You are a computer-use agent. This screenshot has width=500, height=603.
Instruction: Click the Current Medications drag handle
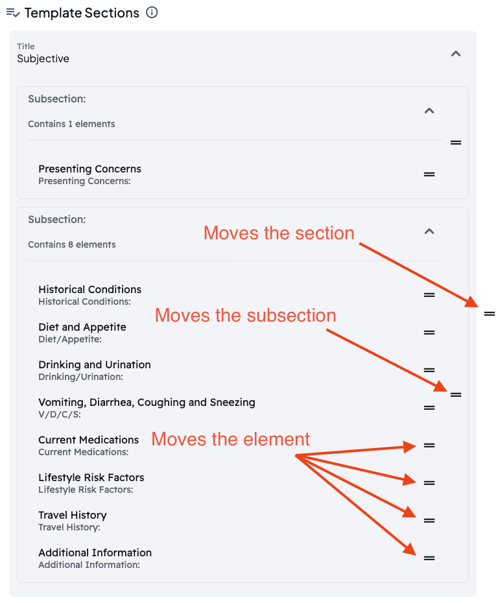coord(429,446)
